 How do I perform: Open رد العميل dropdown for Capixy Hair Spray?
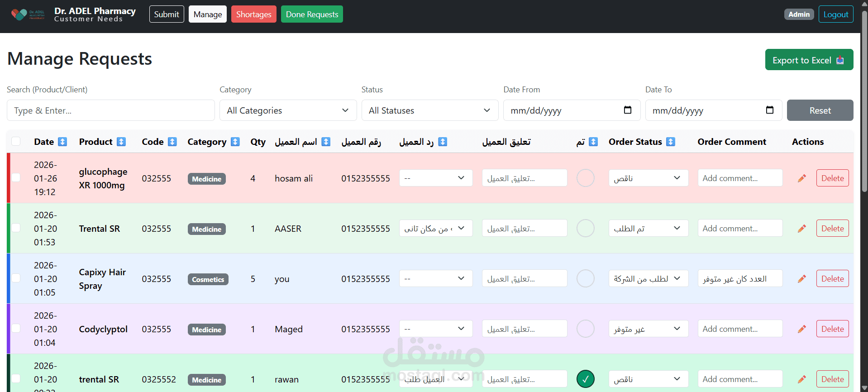pyautogui.click(x=436, y=278)
